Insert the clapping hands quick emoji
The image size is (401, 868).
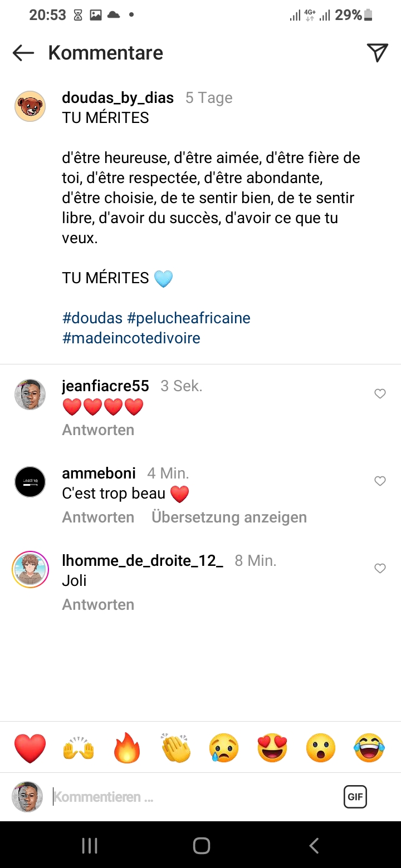tap(176, 748)
